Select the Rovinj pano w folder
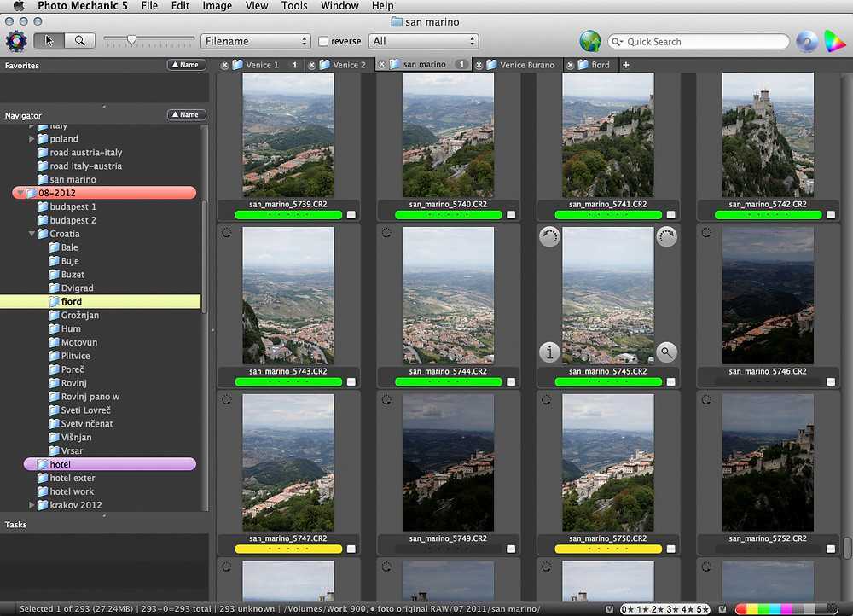Image resolution: width=853 pixels, height=616 pixels. pyautogui.click(x=90, y=397)
